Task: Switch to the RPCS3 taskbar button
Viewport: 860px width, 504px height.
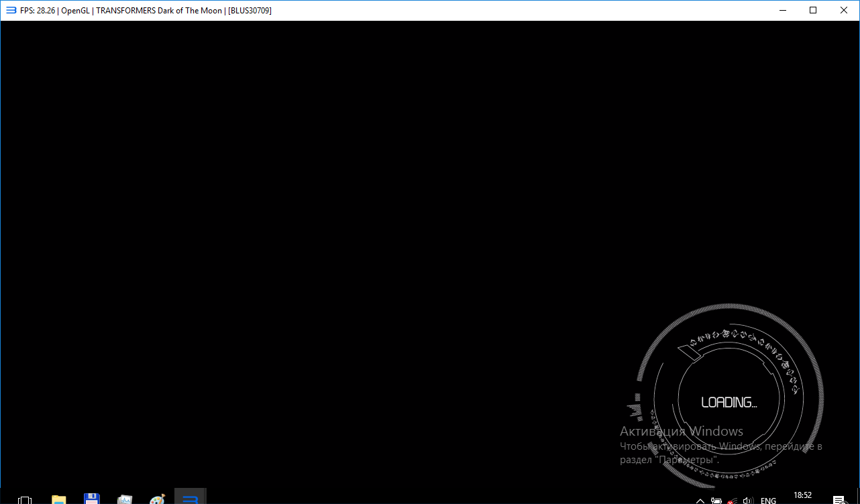Action: pyautogui.click(x=190, y=499)
